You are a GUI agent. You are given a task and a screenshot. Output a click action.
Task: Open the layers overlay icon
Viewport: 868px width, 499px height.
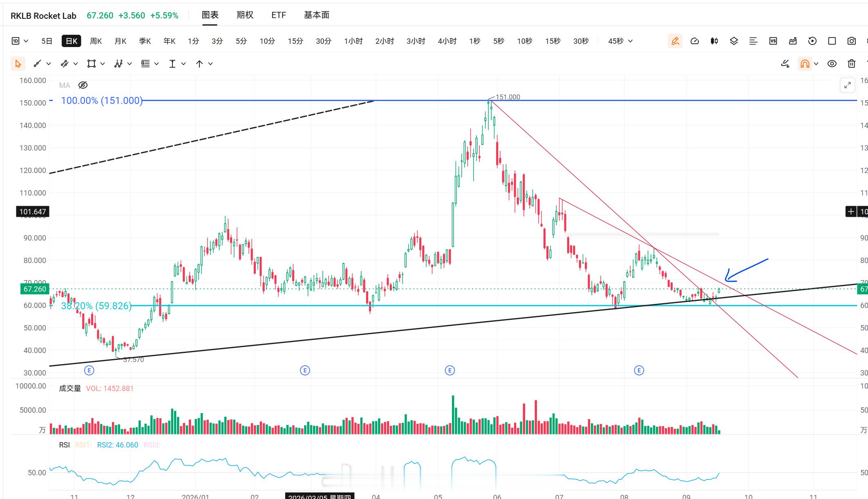[x=734, y=41]
